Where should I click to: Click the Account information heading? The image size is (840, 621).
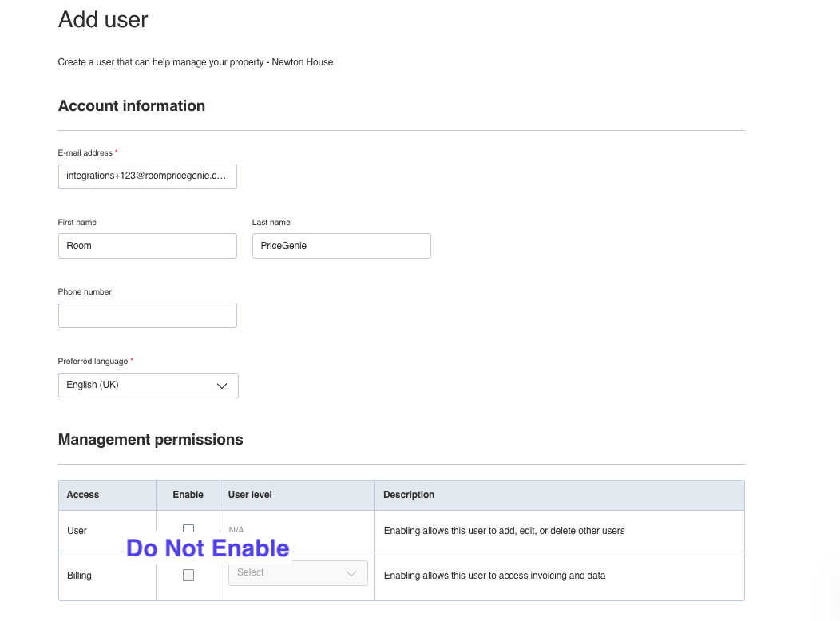(x=132, y=106)
